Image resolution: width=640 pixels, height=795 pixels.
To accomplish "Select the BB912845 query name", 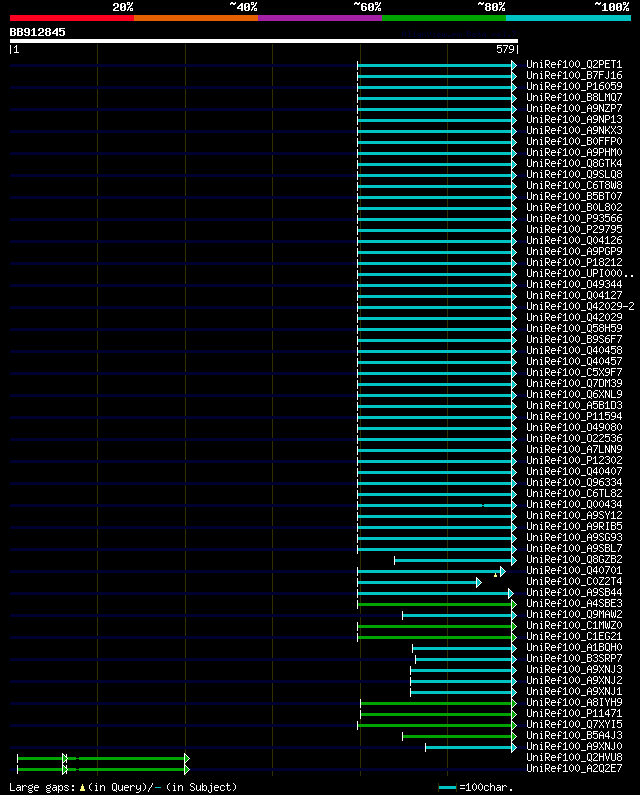I will click(38, 32).
